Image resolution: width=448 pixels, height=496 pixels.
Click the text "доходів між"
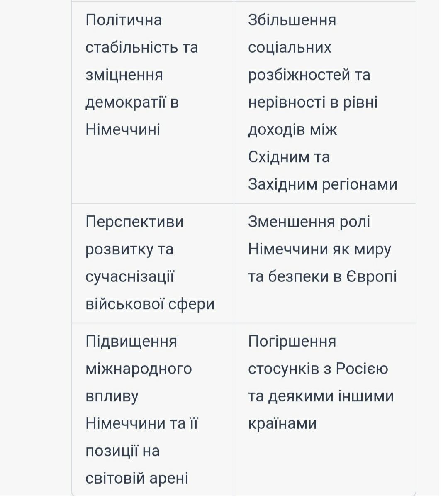292,129
